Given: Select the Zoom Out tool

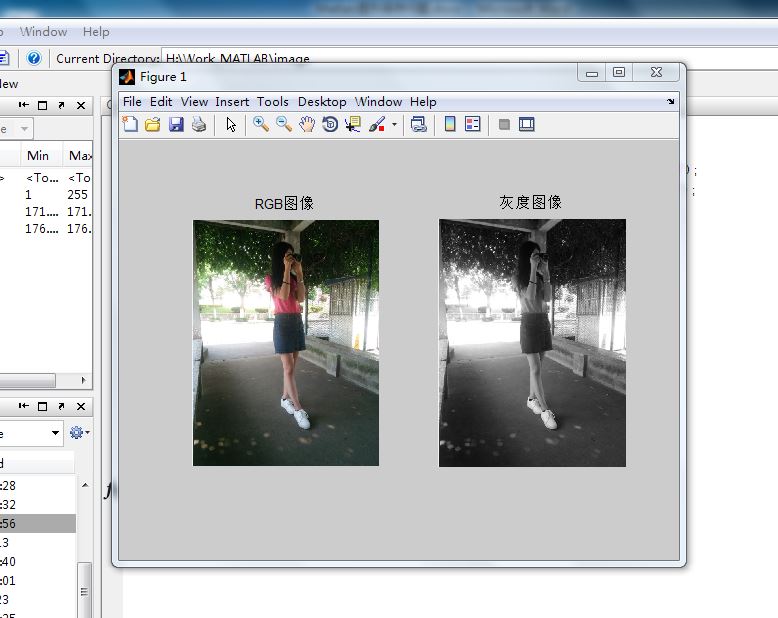Looking at the screenshot, I should coord(284,124).
